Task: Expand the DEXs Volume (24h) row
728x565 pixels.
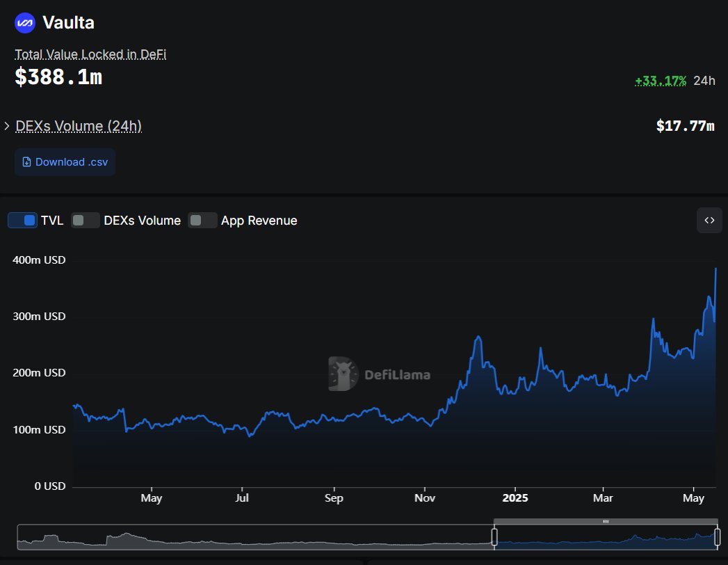Action: [7, 126]
